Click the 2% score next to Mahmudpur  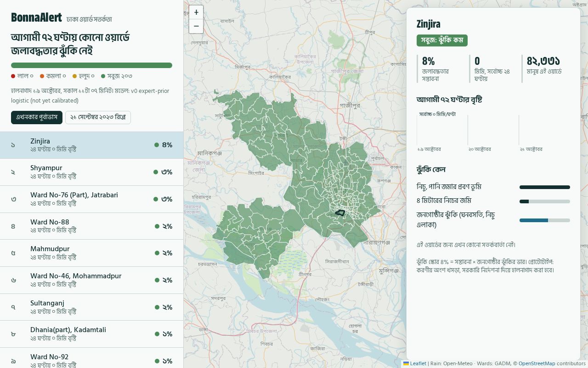click(167, 253)
